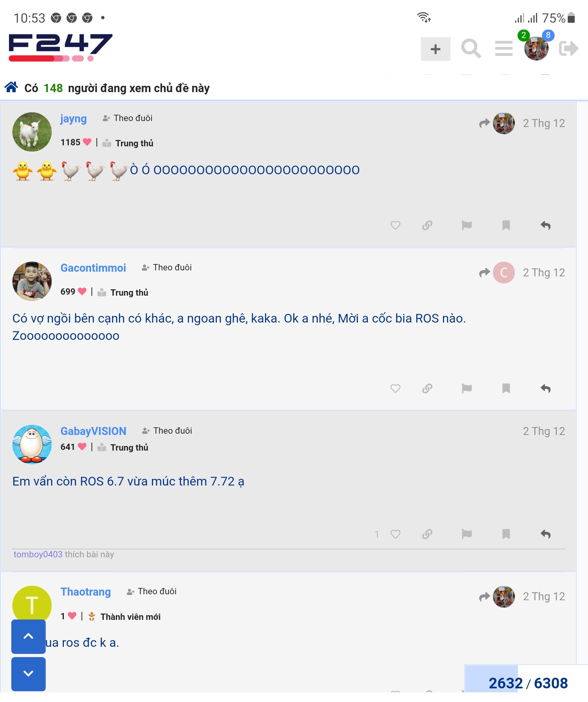Reply to GabayVISION's post
This screenshot has height=702, width=588.
[x=545, y=534]
